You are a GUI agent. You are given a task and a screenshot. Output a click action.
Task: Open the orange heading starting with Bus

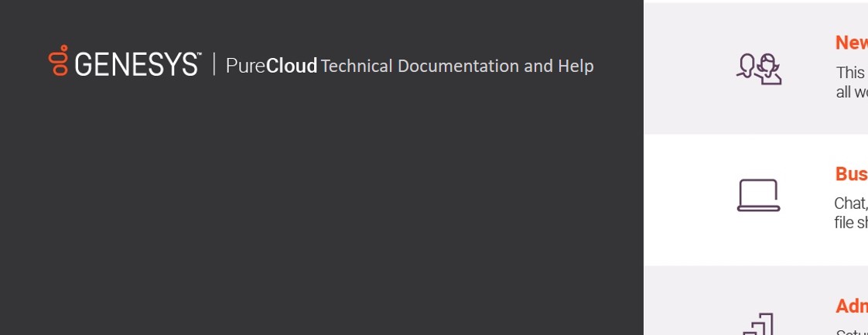click(851, 174)
